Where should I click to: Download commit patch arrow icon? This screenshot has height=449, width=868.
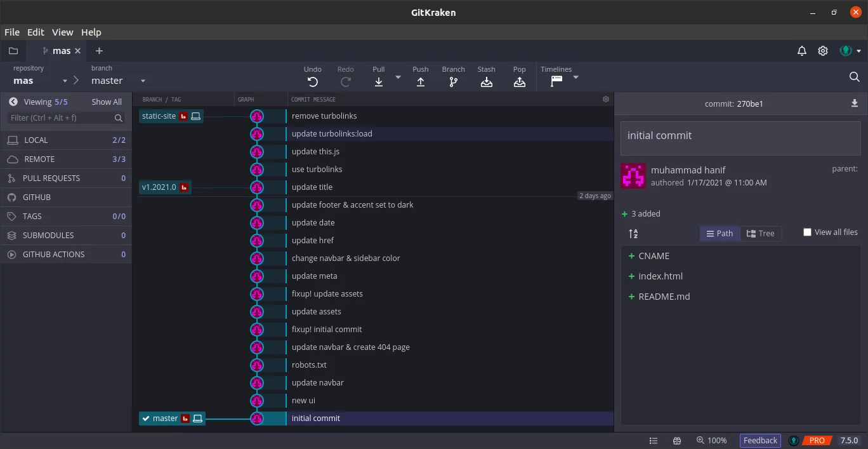point(855,104)
